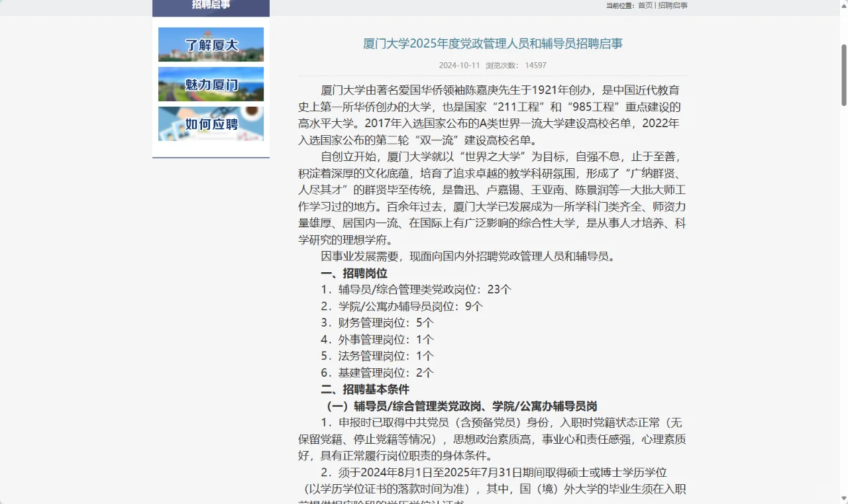Click the article title 厦门大学2025年度党政管理人员和辅导员招聘启事
Image resolution: width=848 pixels, height=504 pixels.
click(x=493, y=44)
